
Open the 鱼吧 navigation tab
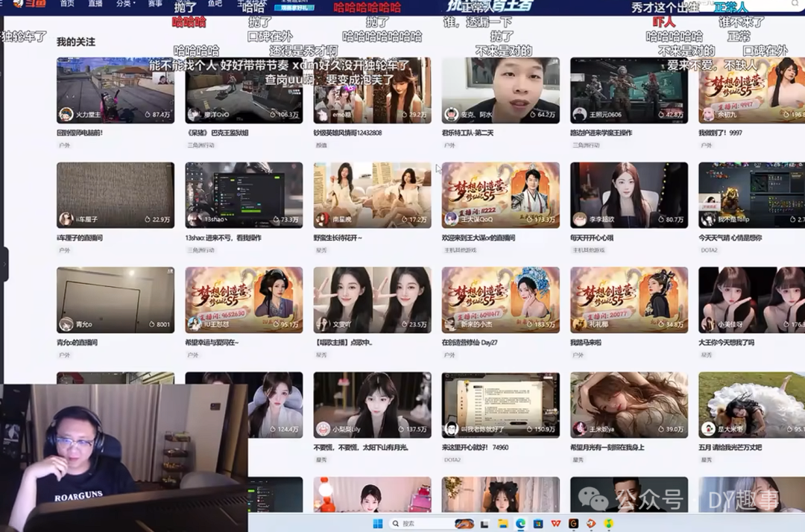pyautogui.click(x=215, y=4)
